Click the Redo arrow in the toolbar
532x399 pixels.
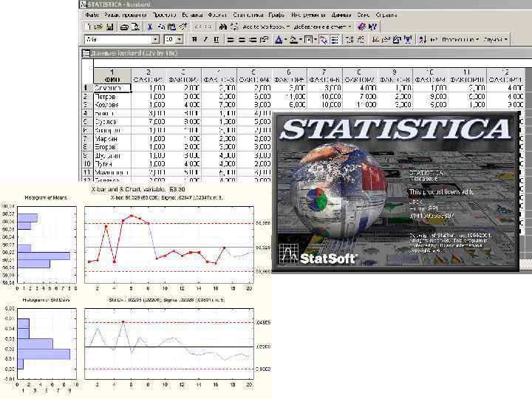click(208, 27)
